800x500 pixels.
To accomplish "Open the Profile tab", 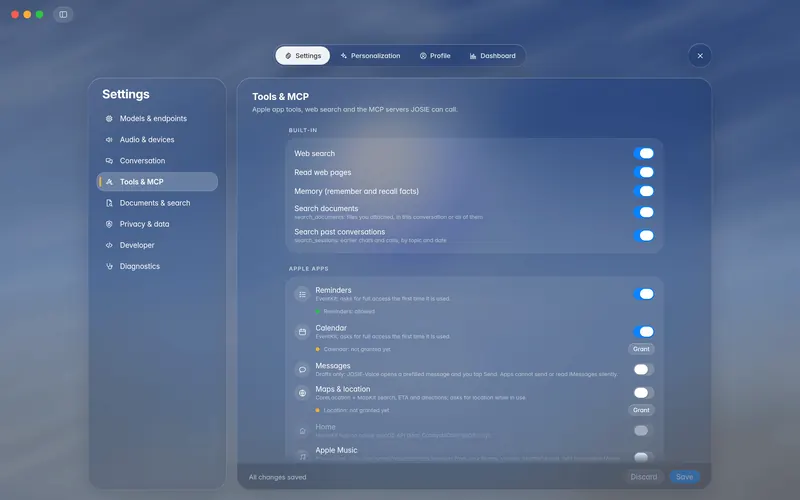I will coord(435,56).
